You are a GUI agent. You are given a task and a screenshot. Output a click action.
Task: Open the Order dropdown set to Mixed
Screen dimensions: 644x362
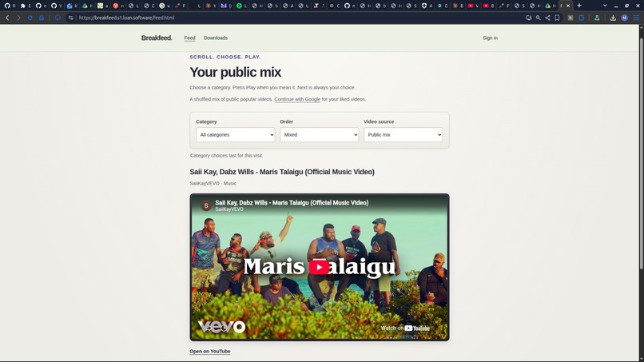tap(319, 135)
